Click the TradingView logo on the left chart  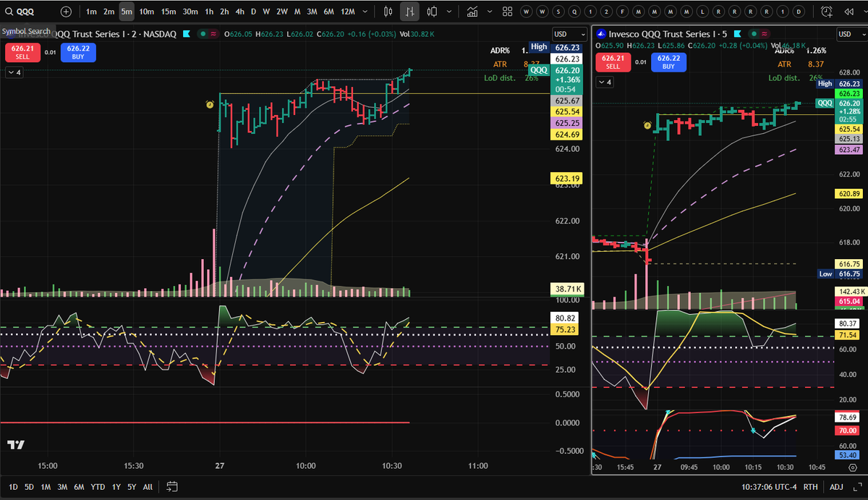(x=16, y=445)
